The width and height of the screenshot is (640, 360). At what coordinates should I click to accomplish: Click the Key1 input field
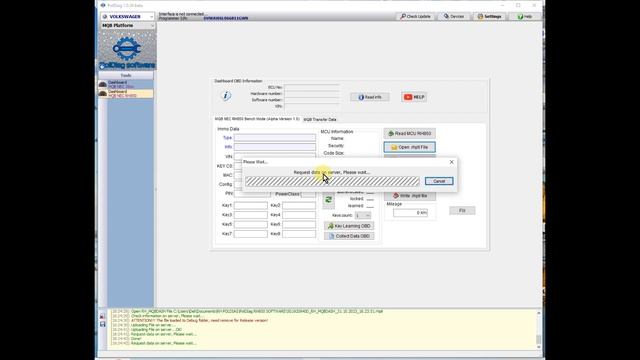click(251, 205)
